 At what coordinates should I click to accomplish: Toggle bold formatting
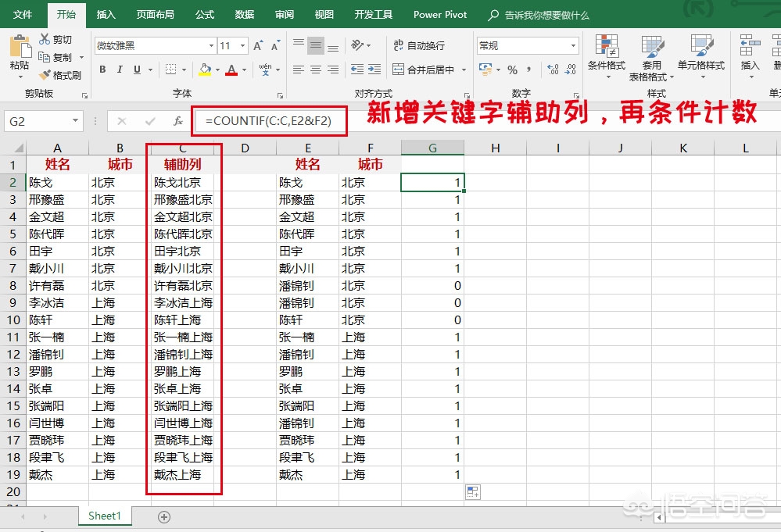(102, 70)
